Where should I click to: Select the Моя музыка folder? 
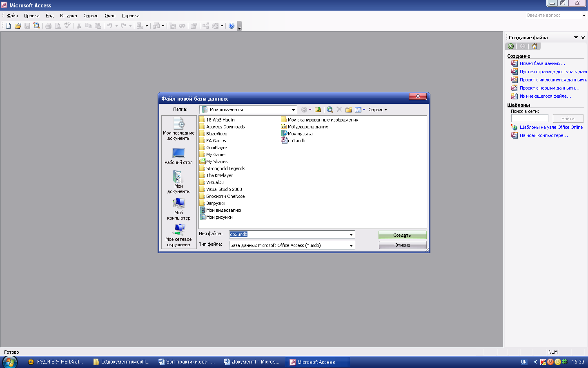(x=297, y=134)
